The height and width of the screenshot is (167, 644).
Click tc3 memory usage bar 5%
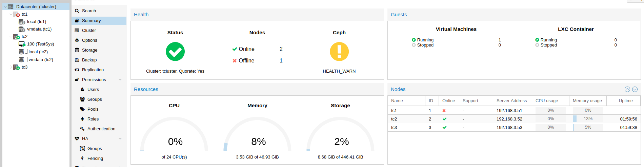[x=588, y=127]
